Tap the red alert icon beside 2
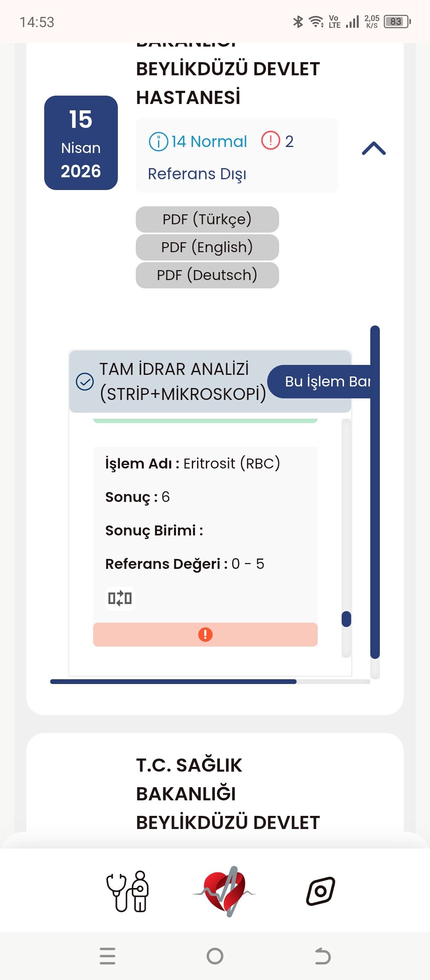Viewport: 430px width, 980px height. pyautogui.click(x=270, y=141)
